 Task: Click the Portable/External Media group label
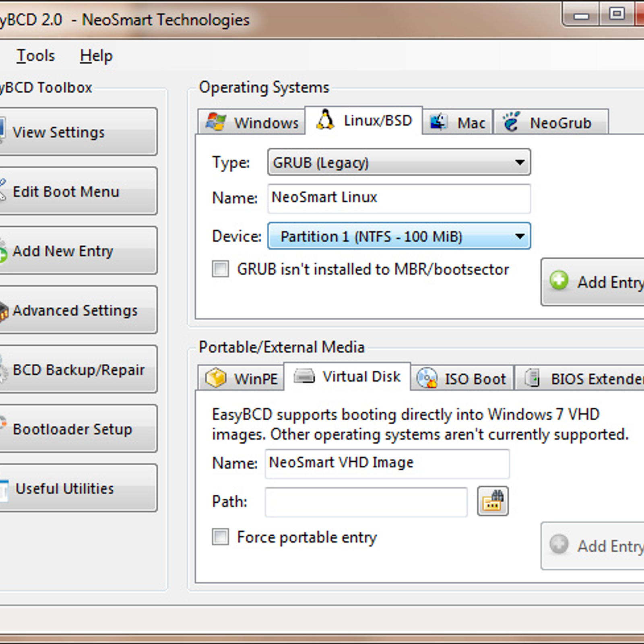tap(282, 347)
